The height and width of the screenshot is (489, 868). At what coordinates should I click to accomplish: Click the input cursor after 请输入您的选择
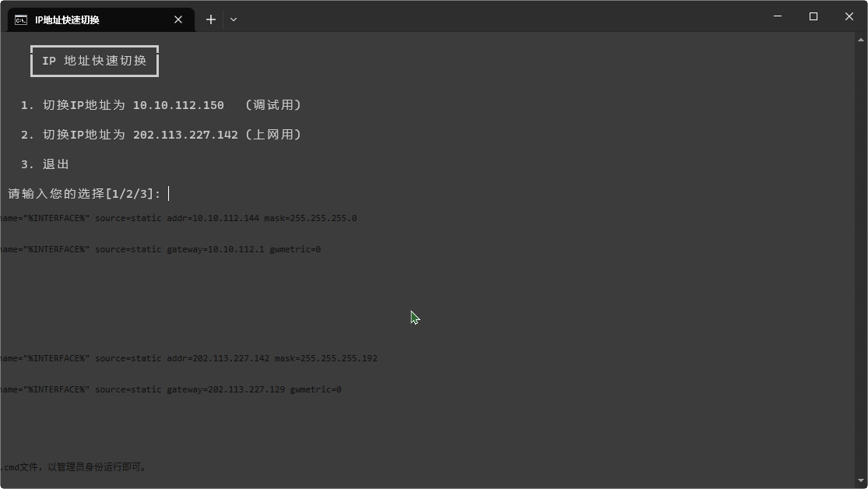pyautogui.click(x=169, y=194)
